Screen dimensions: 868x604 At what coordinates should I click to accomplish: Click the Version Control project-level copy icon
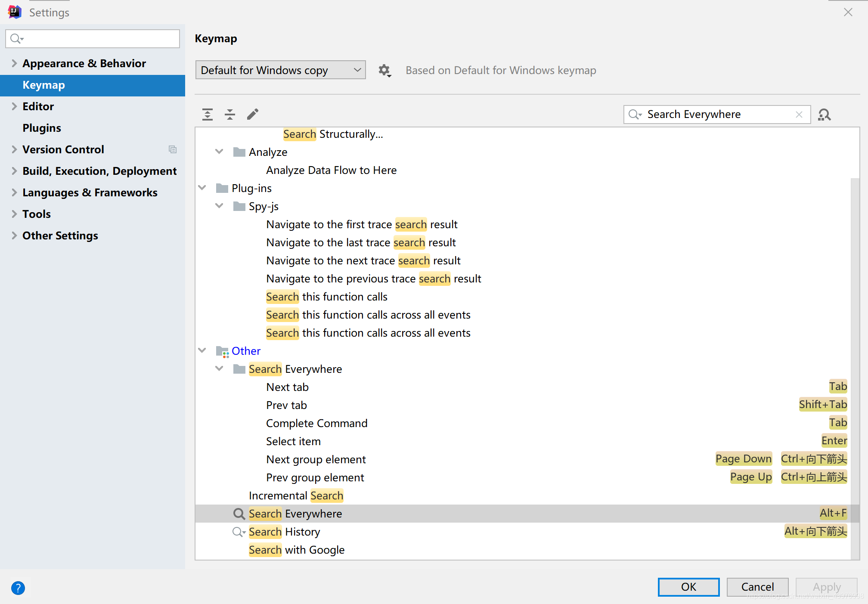[173, 149]
